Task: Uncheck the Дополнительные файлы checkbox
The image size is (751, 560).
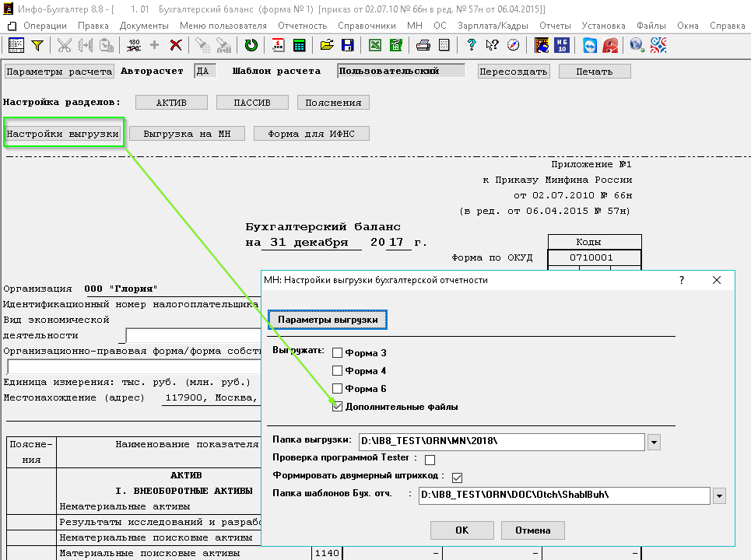Action: pyautogui.click(x=337, y=406)
